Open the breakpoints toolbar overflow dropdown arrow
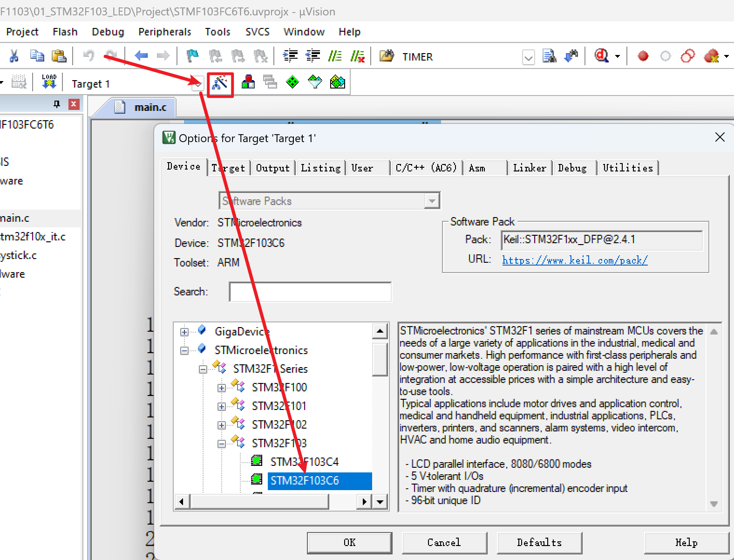Viewport: 734px width, 560px height. [726, 57]
